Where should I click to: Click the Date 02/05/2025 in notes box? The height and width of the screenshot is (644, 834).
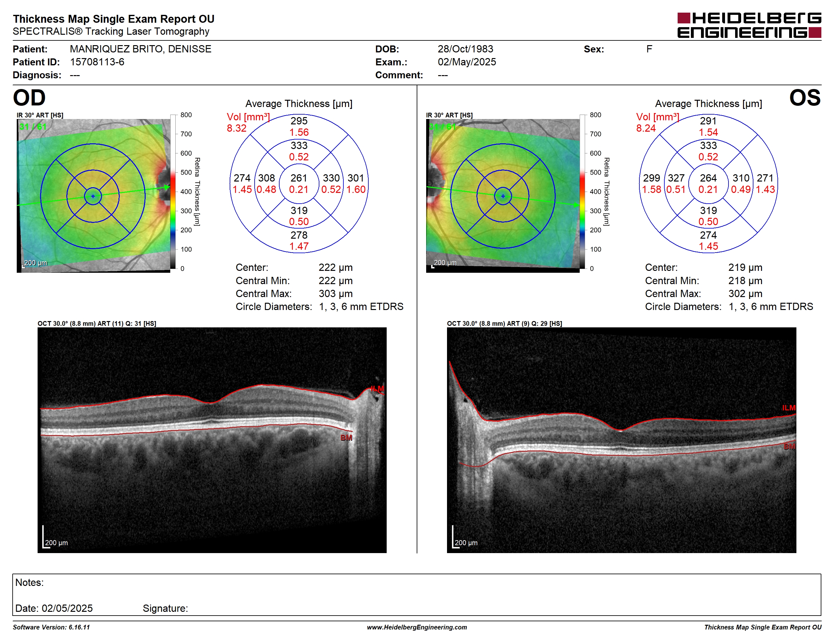54,608
